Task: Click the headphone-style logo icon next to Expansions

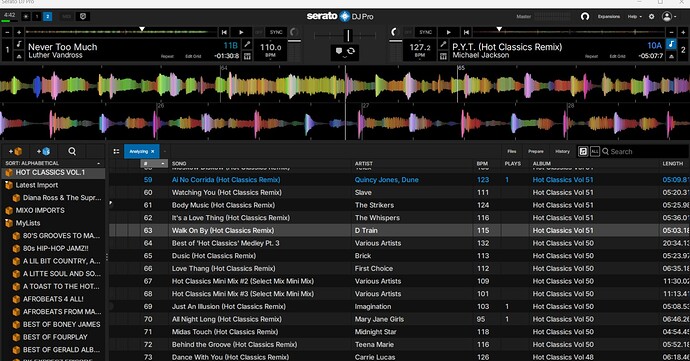Action: [x=585, y=16]
